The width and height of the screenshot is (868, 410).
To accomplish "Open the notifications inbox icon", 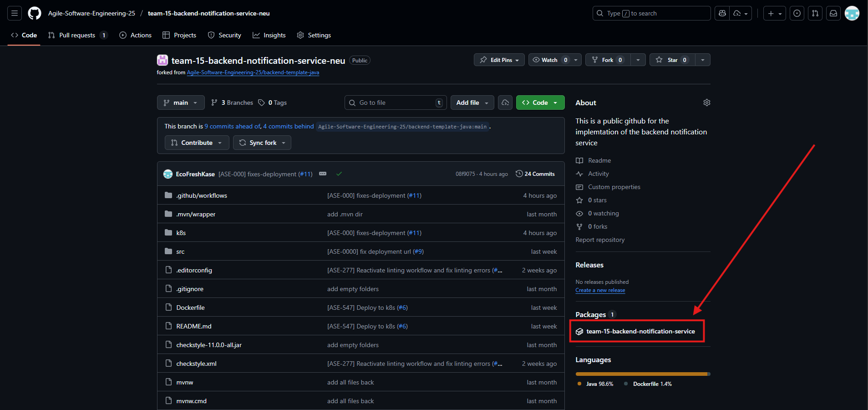I will (833, 13).
